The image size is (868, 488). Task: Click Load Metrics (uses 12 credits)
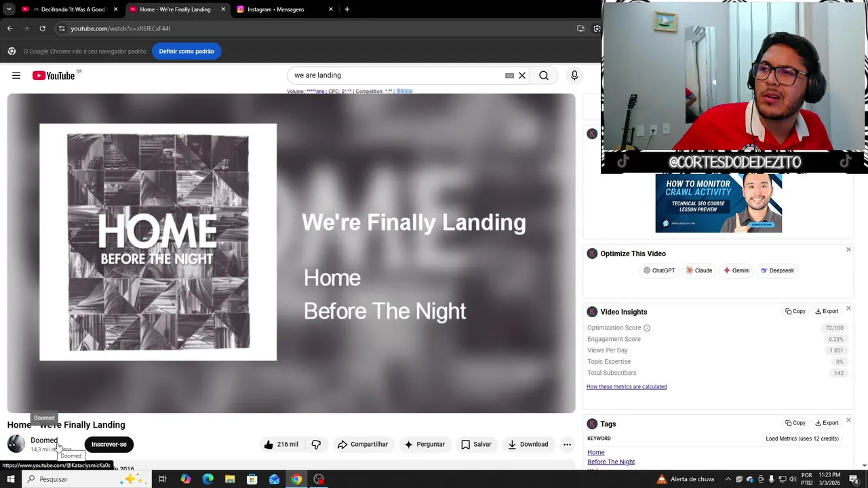[802, 439]
